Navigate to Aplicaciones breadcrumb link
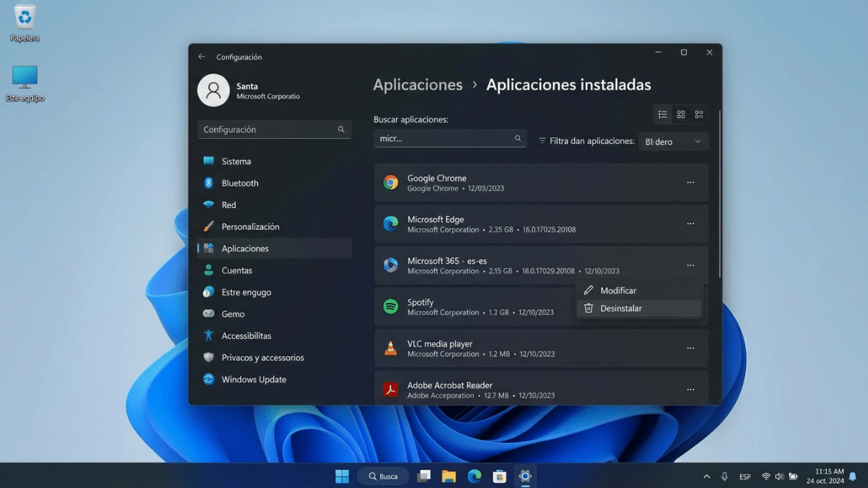868x488 pixels. 418,84
